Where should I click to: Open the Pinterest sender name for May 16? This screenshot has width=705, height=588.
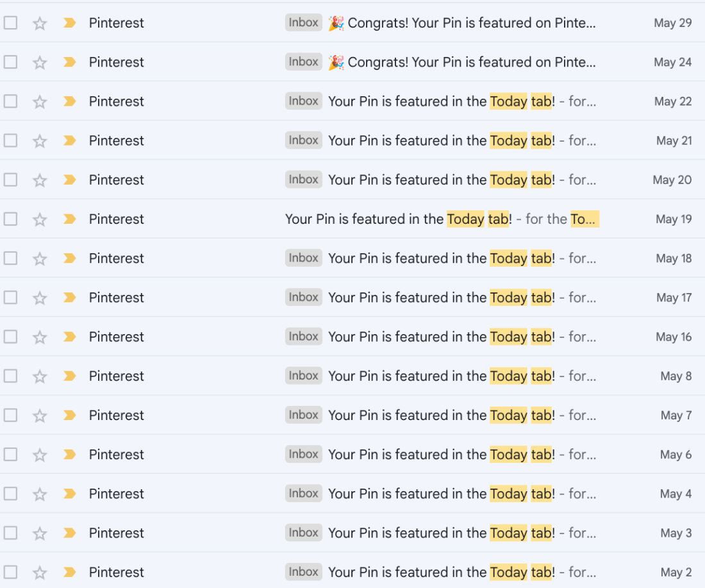click(x=117, y=337)
